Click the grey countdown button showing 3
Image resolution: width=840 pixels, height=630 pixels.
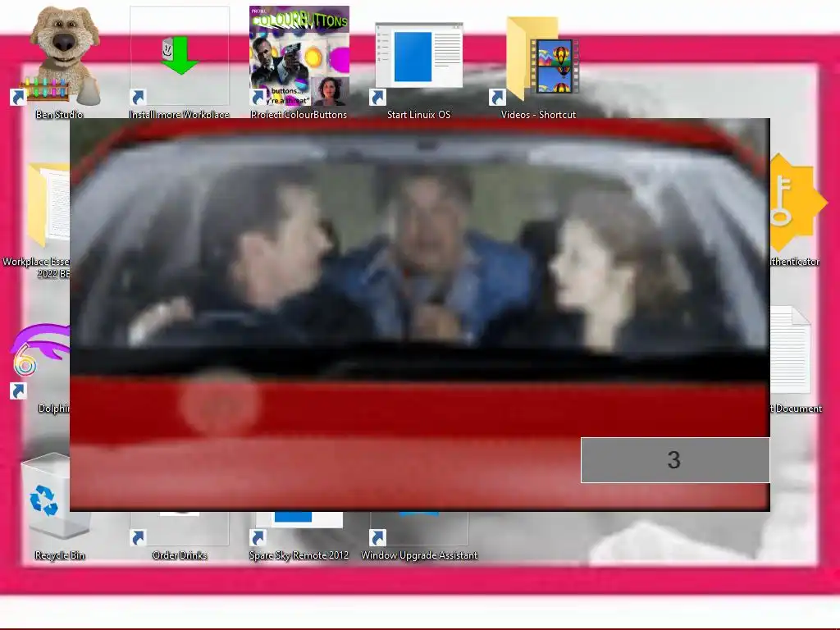pos(675,459)
